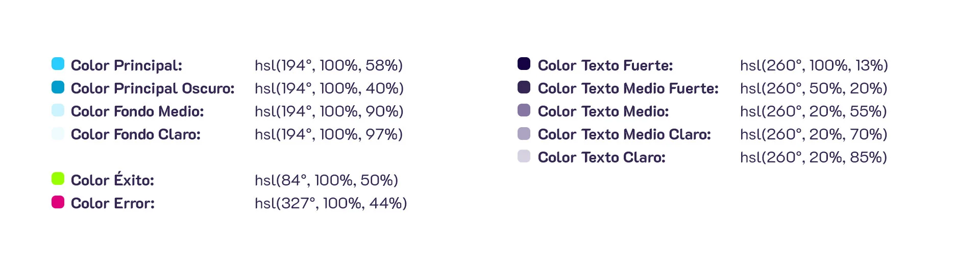Pick the Color Fondo Medio swatch
980x263 pixels.
(58, 110)
